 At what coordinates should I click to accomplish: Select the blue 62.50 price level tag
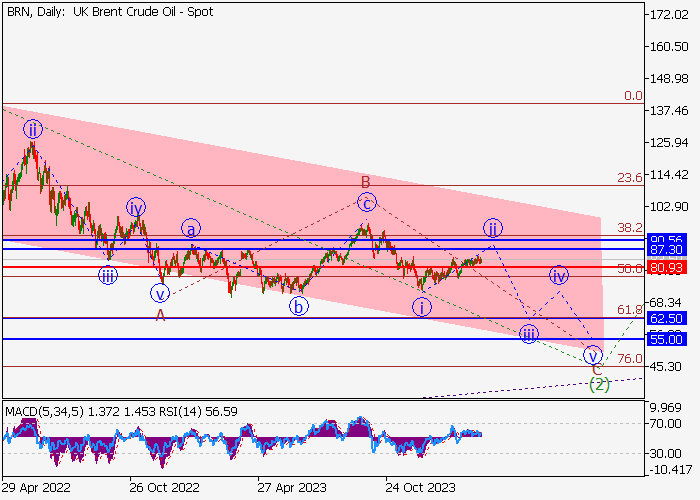[x=666, y=318]
